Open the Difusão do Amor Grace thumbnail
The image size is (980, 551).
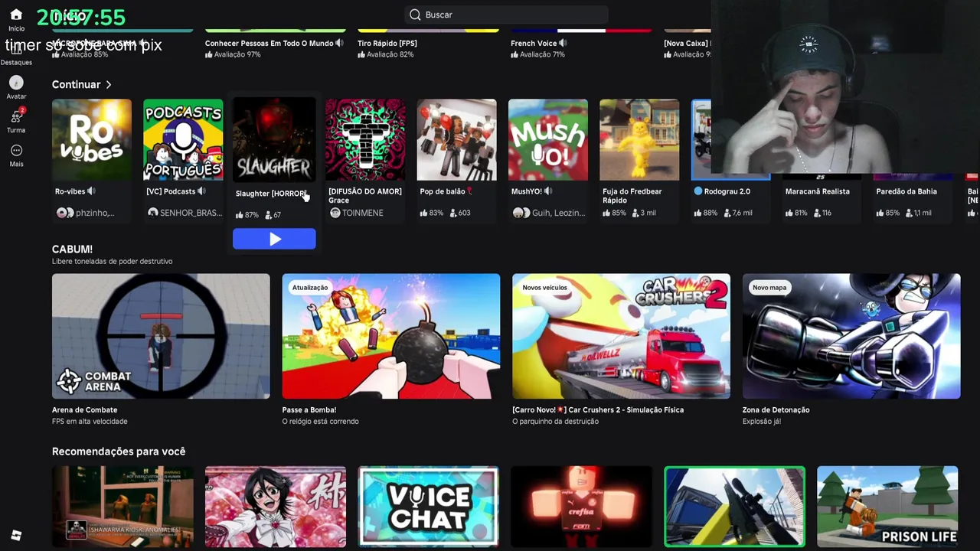[x=365, y=139]
